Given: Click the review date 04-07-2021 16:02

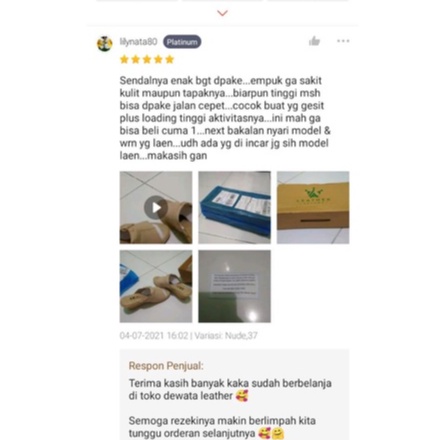Looking at the screenshot, I should point(154,335).
